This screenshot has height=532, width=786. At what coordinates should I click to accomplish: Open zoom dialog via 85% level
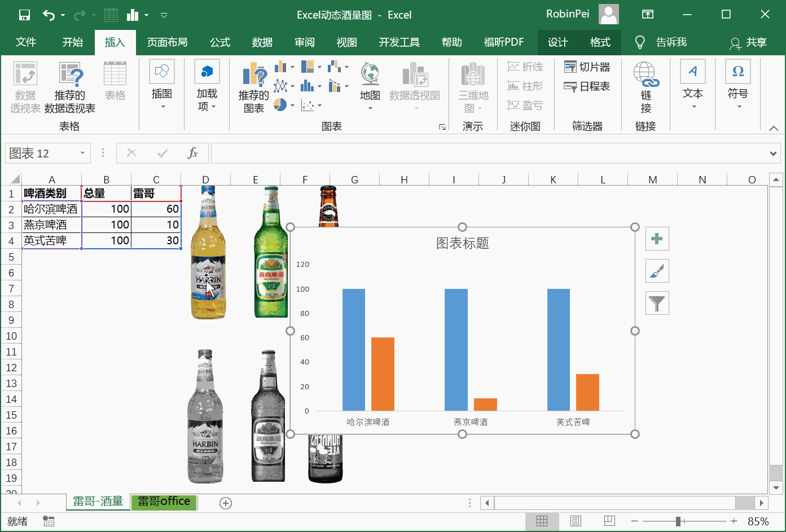pos(758,521)
